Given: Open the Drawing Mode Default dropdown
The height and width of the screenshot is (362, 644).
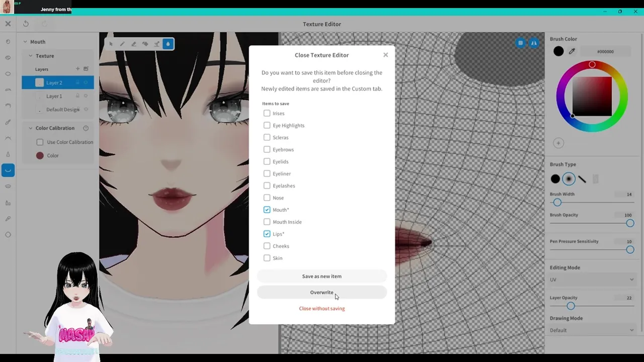Looking at the screenshot, I should (592, 330).
